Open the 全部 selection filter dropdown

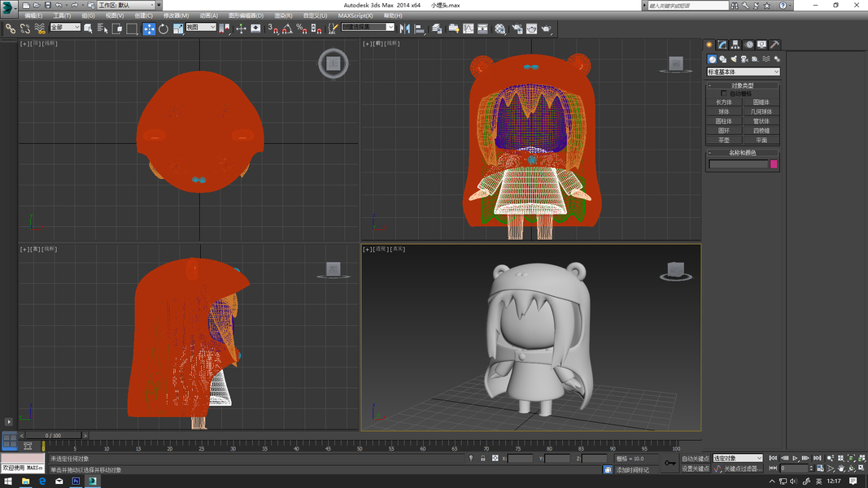(x=65, y=27)
